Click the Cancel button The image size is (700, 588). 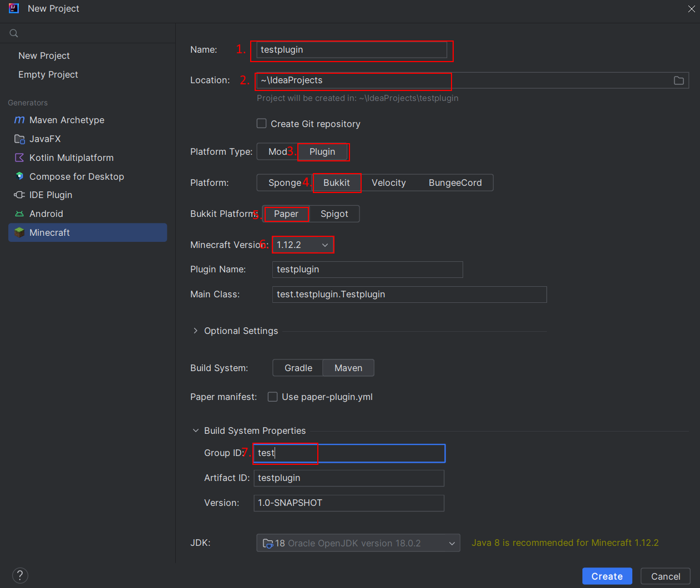pyautogui.click(x=666, y=576)
